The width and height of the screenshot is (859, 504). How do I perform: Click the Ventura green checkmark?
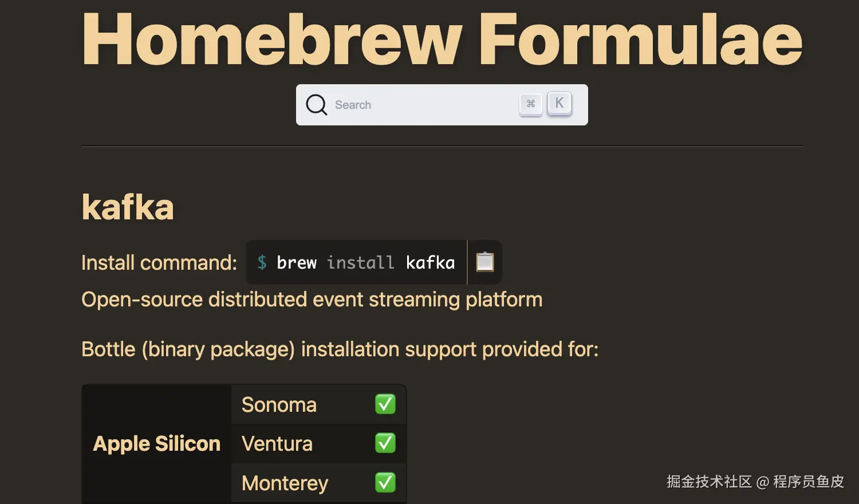click(x=385, y=443)
